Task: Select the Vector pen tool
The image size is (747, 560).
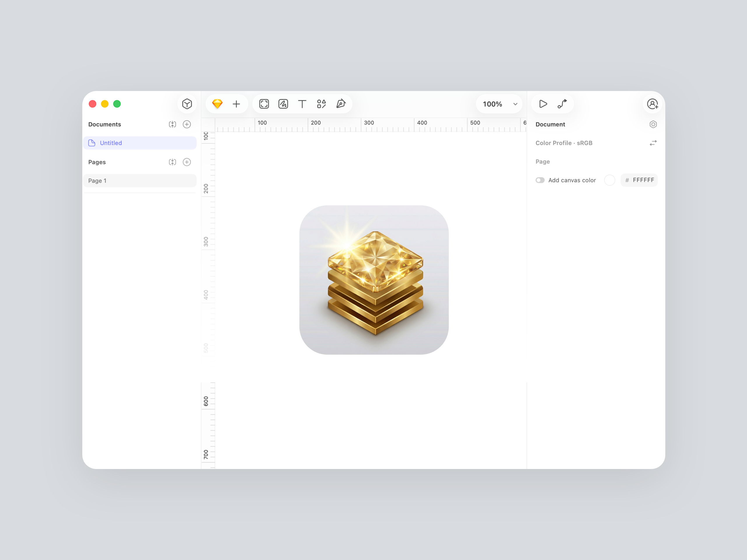Action: (341, 104)
